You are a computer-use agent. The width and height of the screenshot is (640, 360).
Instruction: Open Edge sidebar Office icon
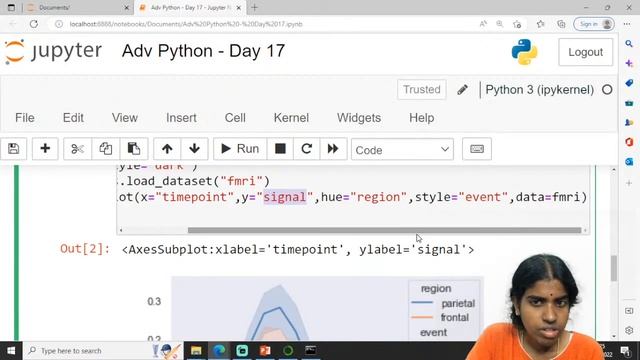pyautogui.click(x=629, y=142)
